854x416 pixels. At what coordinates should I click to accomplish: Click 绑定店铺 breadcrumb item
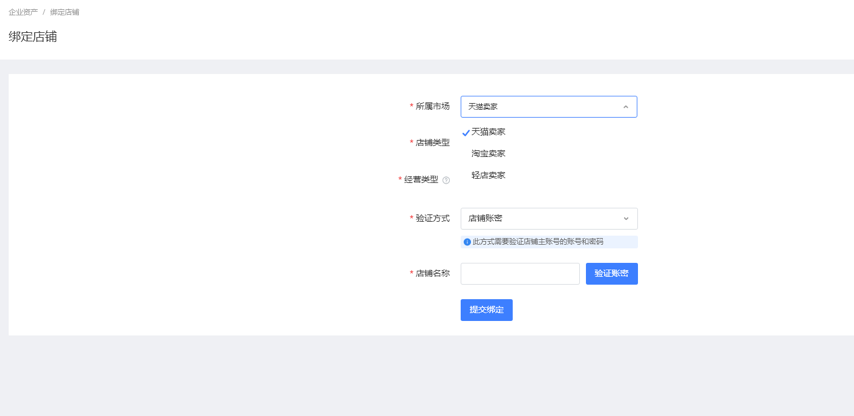pos(64,12)
